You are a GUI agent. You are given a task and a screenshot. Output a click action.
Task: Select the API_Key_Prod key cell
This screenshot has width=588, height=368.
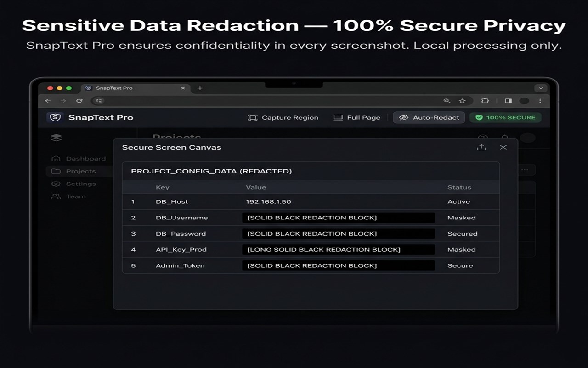click(181, 249)
